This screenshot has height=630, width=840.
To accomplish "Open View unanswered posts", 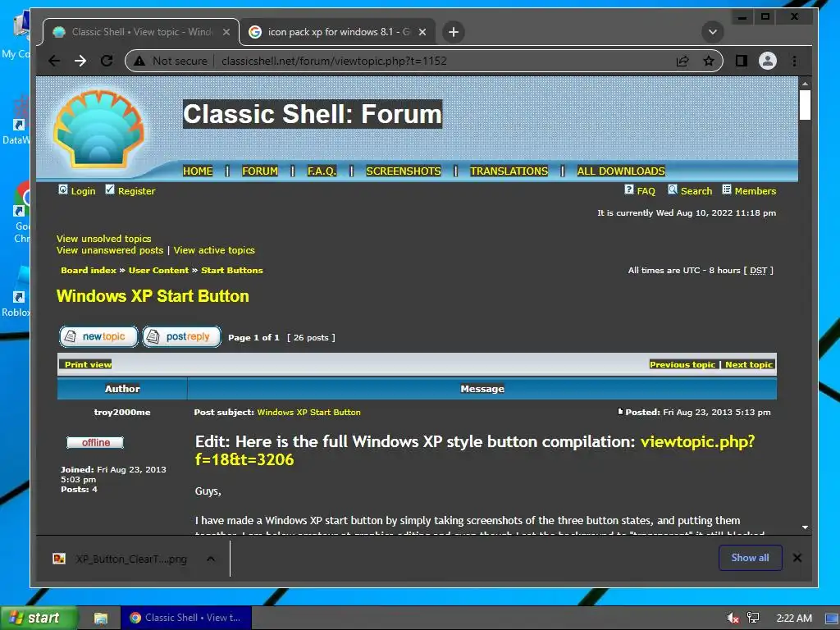I will 110,250.
